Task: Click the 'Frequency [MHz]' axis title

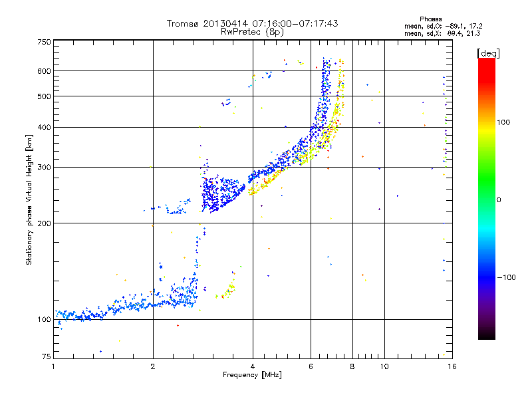Action: coord(252,375)
